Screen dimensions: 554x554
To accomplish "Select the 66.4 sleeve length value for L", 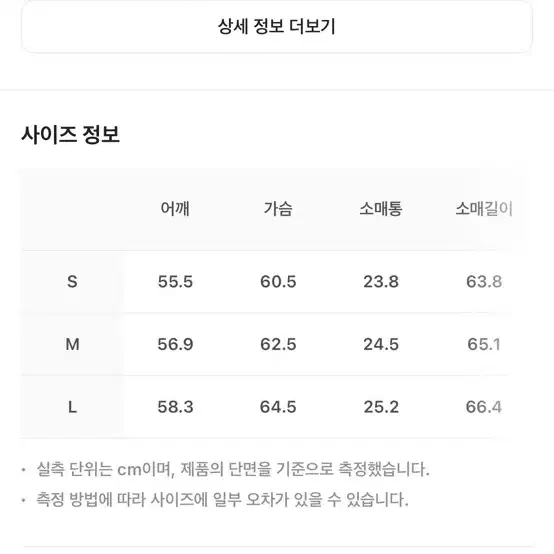I will (x=484, y=407).
